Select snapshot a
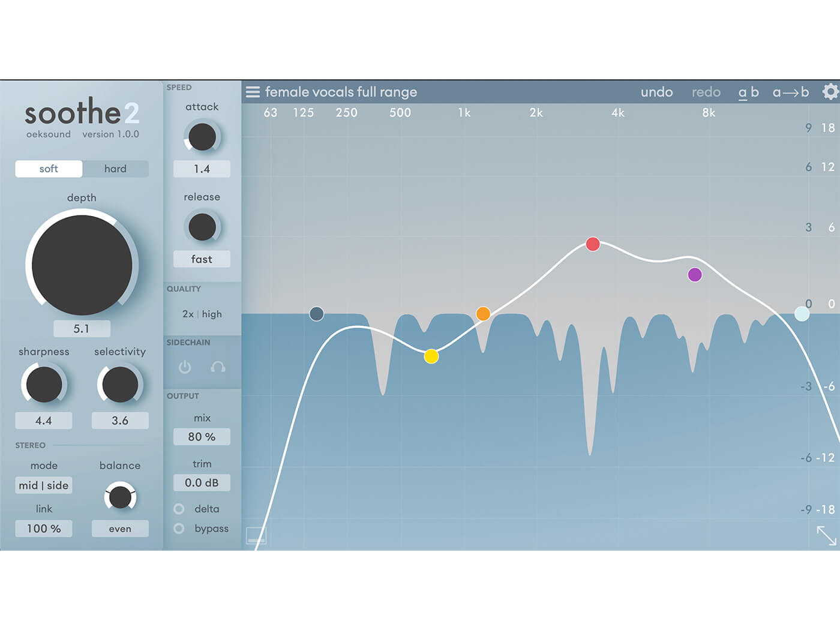The height and width of the screenshot is (630, 840). [742, 92]
